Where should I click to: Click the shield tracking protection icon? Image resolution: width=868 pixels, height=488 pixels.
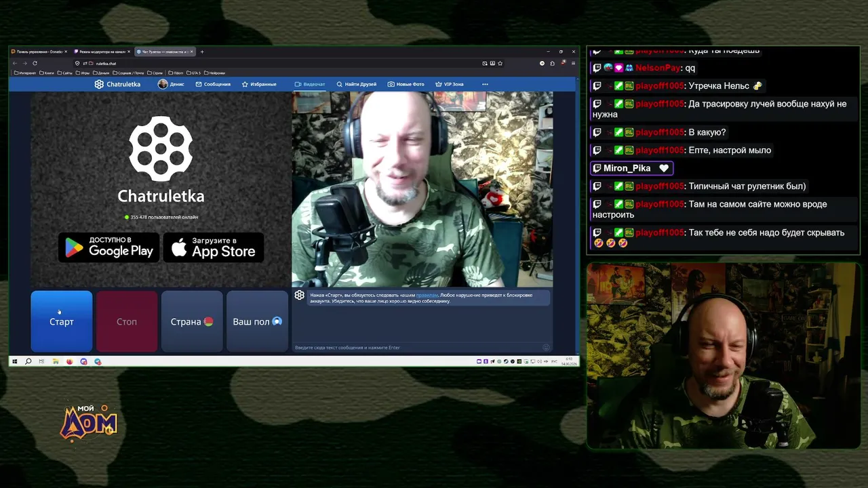77,63
